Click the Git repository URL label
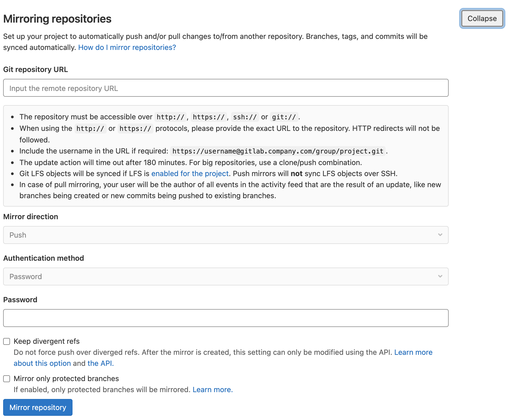The image size is (508, 420). click(35, 70)
